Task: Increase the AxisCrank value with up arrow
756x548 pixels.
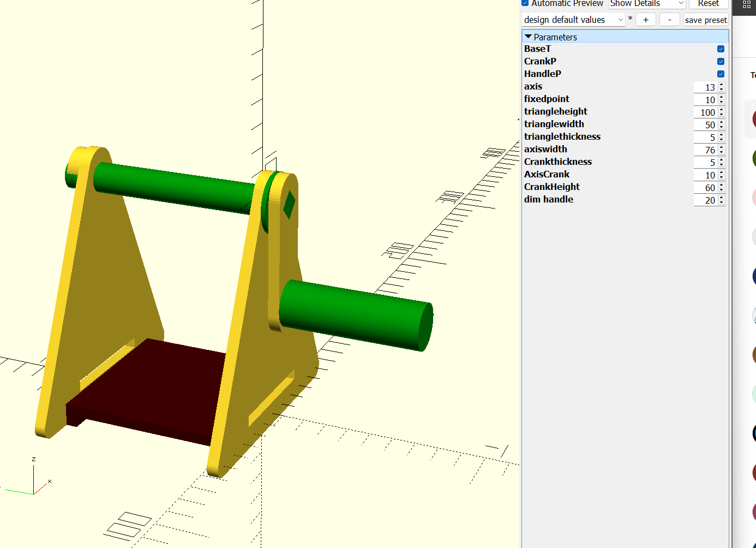Action: tap(722, 172)
